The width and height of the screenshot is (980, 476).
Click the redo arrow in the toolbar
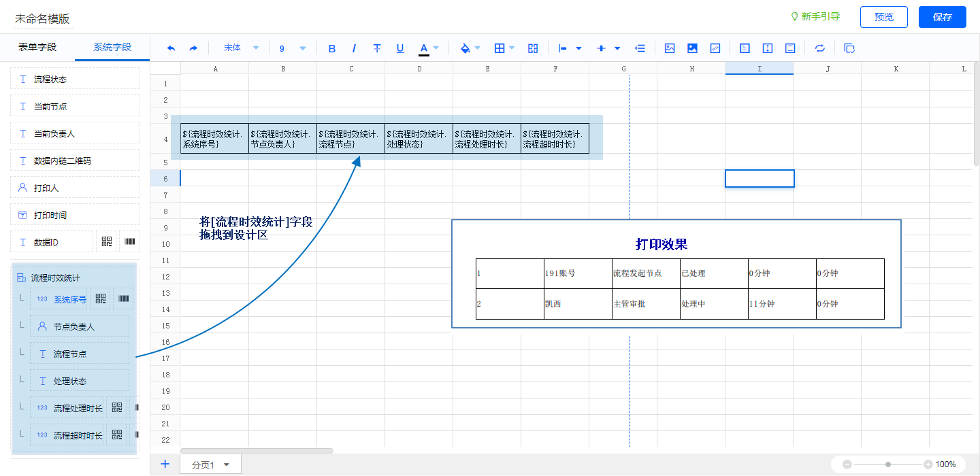tap(193, 48)
